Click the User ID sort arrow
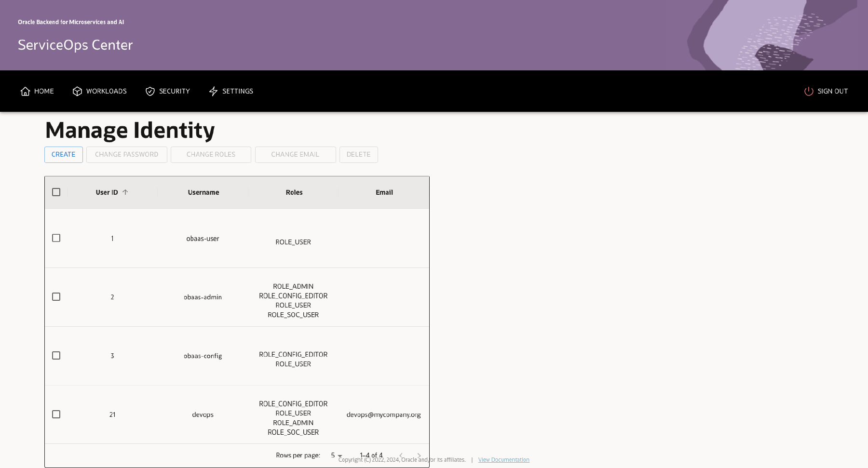Image resolution: width=868 pixels, height=468 pixels. (x=125, y=192)
